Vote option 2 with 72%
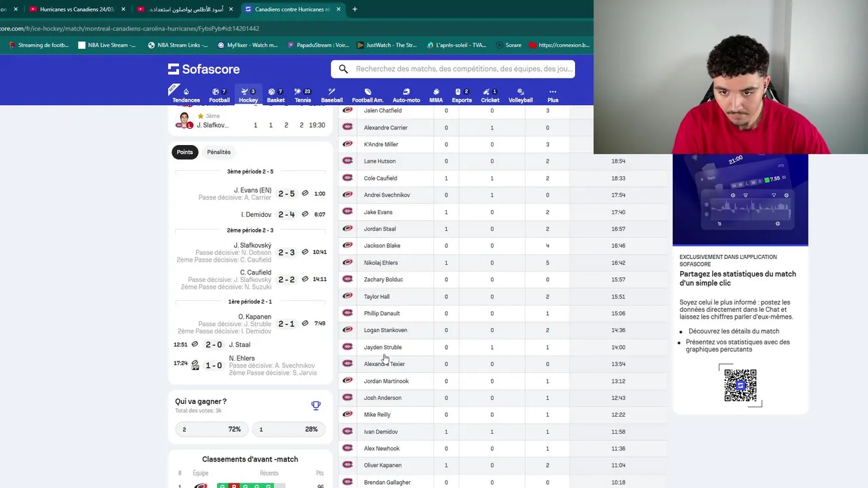This screenshot has height=488, width=868. 212,429
